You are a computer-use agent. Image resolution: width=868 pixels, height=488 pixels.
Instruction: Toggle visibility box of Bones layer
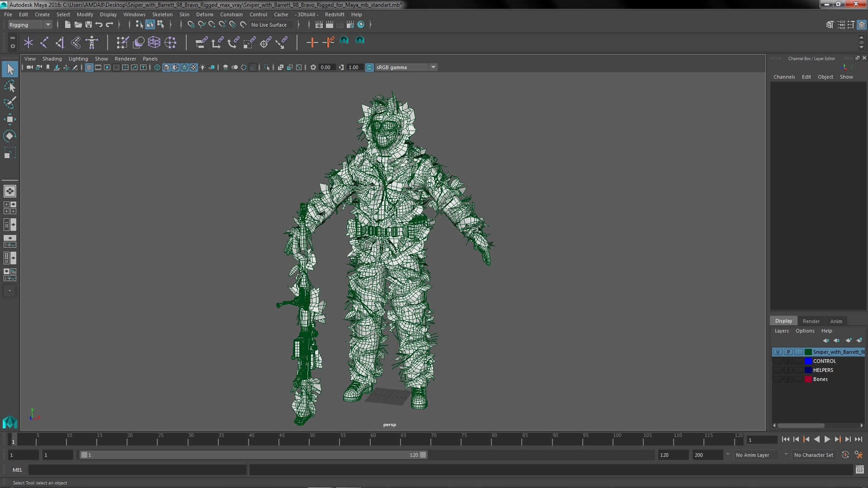(778, 379)
